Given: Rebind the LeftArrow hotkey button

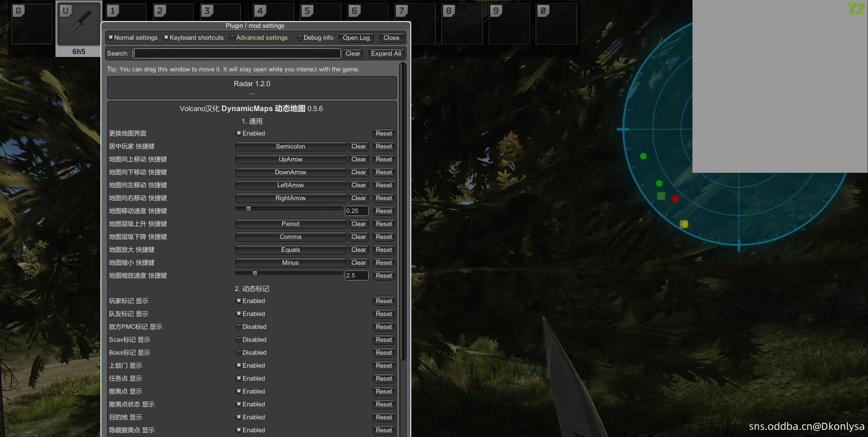Looking at the screenshot, I should [x=291, y=185].
